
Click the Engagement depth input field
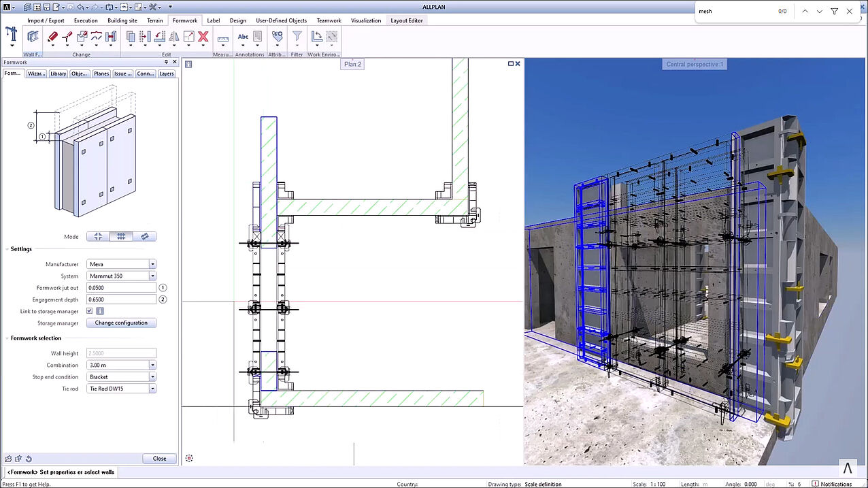tap(121, 299)
